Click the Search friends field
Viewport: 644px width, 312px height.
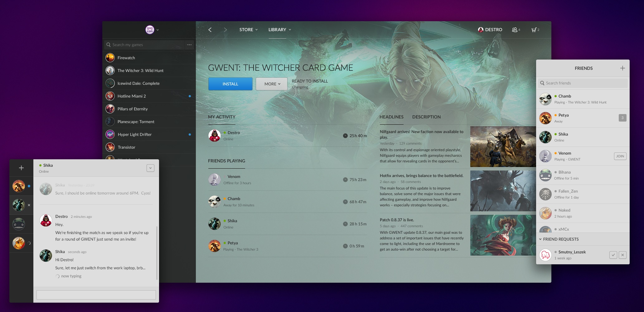click(583, 83)
